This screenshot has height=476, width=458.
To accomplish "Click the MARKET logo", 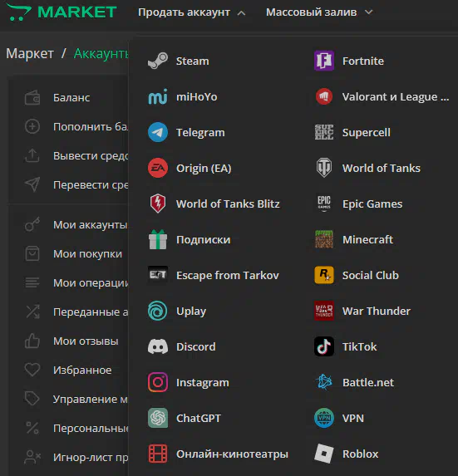I will 62,12.
